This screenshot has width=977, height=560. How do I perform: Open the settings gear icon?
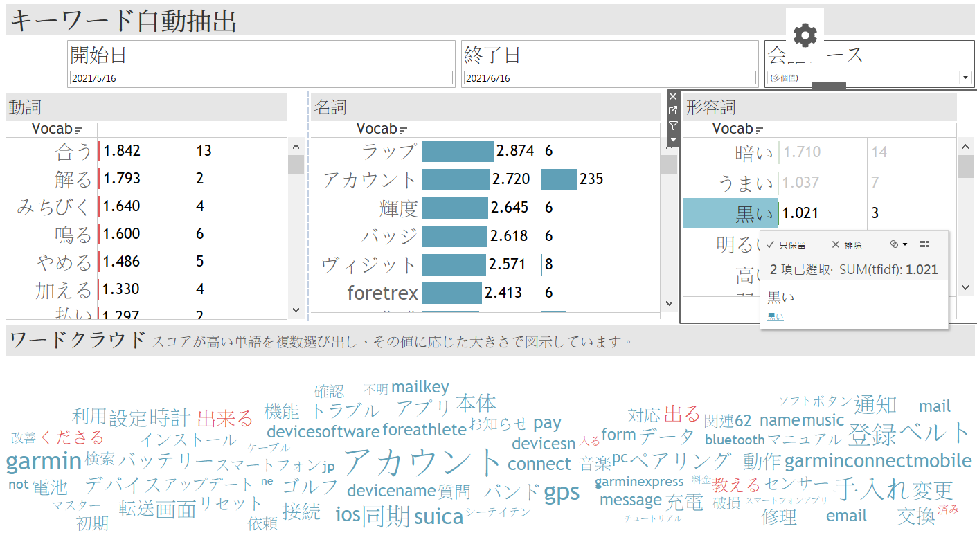tap(805, 34)
